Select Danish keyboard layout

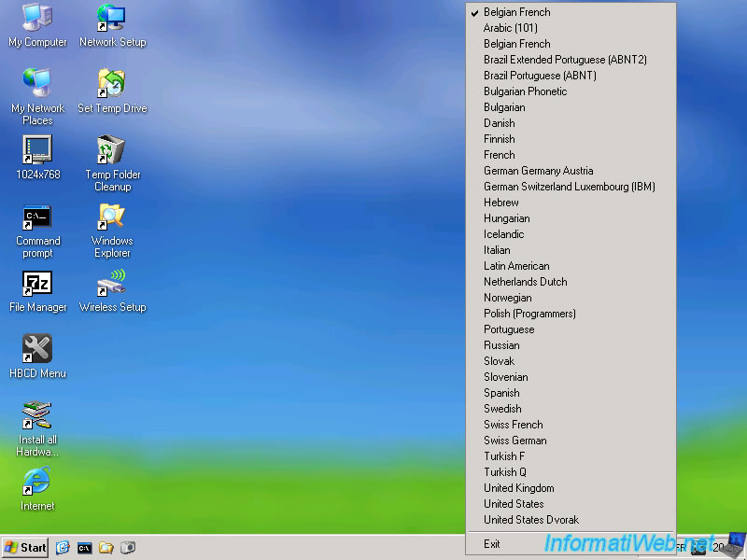571,123
